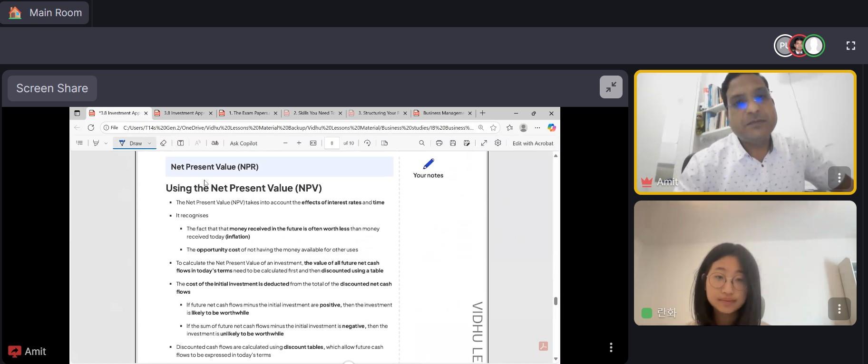Click the Print PDF icon
The image size is (868, 364).
[439, 143]
